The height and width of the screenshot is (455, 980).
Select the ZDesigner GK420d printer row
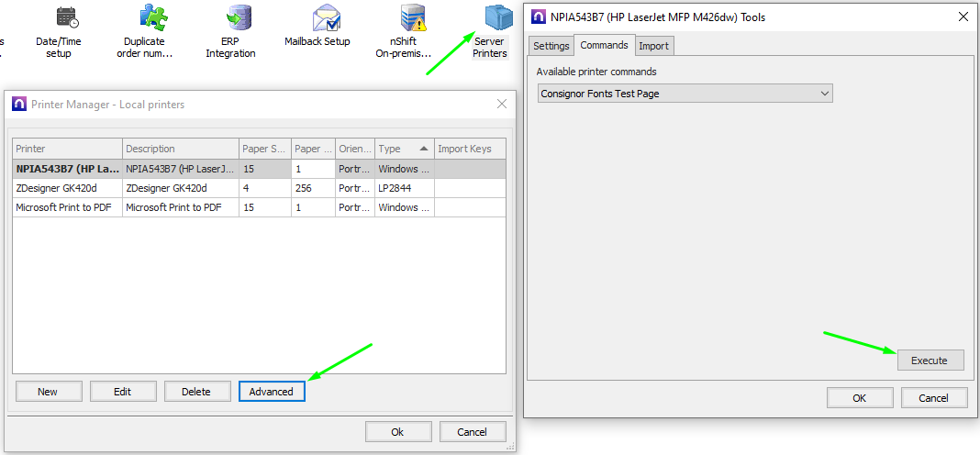pos(68,188)
